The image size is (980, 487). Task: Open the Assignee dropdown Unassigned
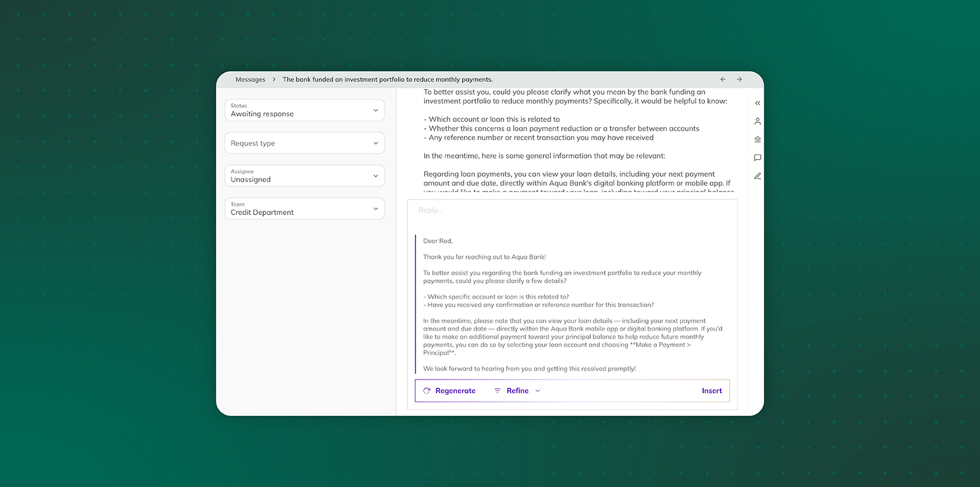point(305,176)
